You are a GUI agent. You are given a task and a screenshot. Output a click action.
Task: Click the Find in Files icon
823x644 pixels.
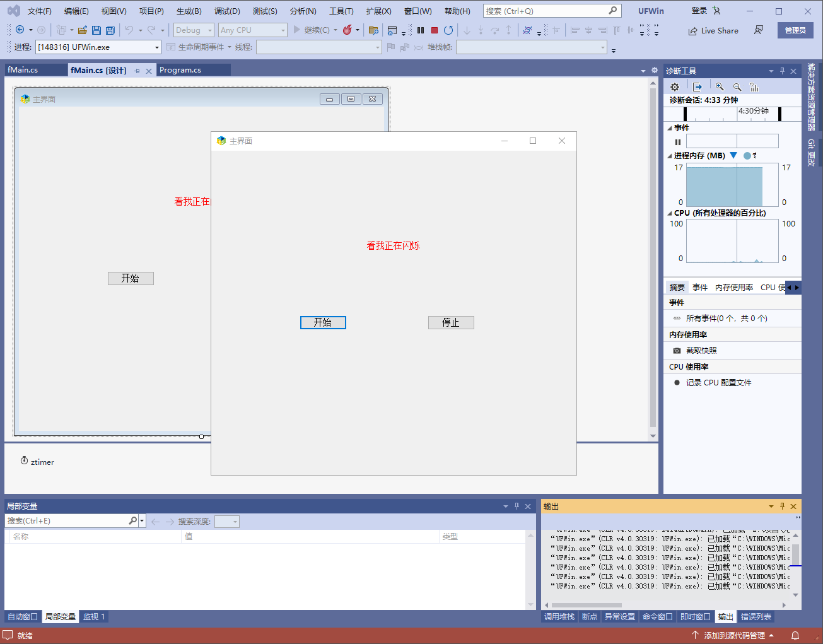[373, 30]
